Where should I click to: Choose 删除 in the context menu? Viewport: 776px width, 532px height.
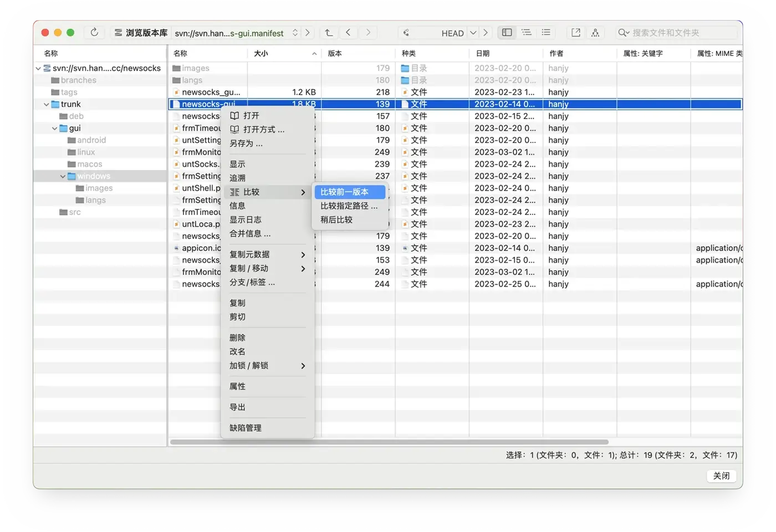pyautogui.click(x=268, y=338)
